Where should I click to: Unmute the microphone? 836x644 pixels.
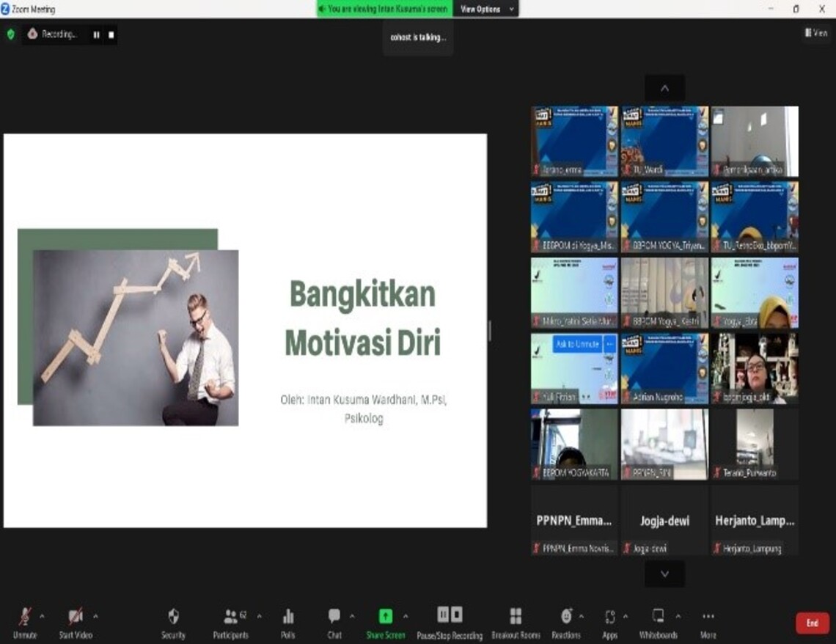click(x=24, y=617)
